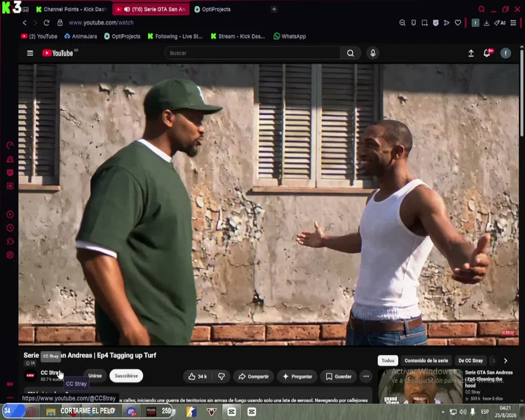Click the Compartir share button

[x=254, y=376]
